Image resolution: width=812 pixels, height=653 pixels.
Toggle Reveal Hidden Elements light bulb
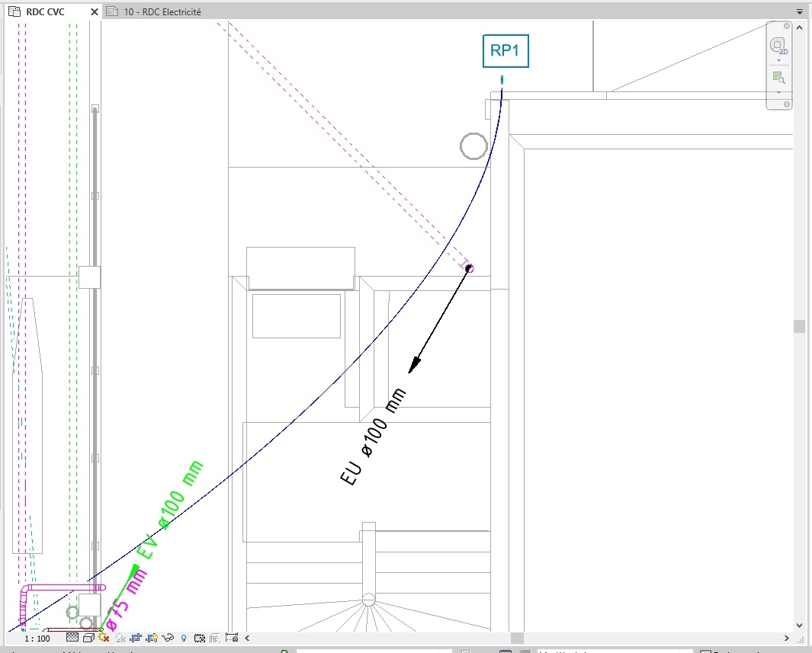183,638
